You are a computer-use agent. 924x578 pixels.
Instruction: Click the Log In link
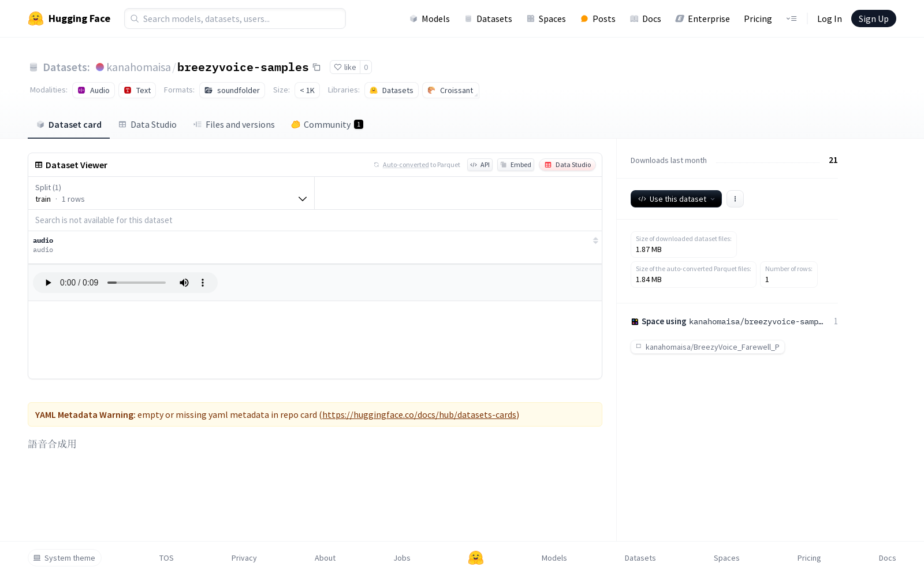tap(829, 18)
